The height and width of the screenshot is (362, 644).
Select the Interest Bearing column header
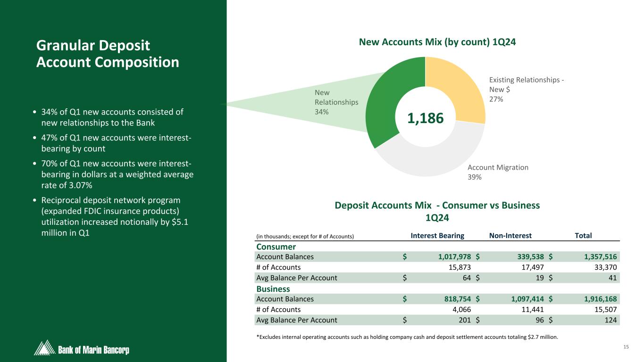[x=437, y=236]
